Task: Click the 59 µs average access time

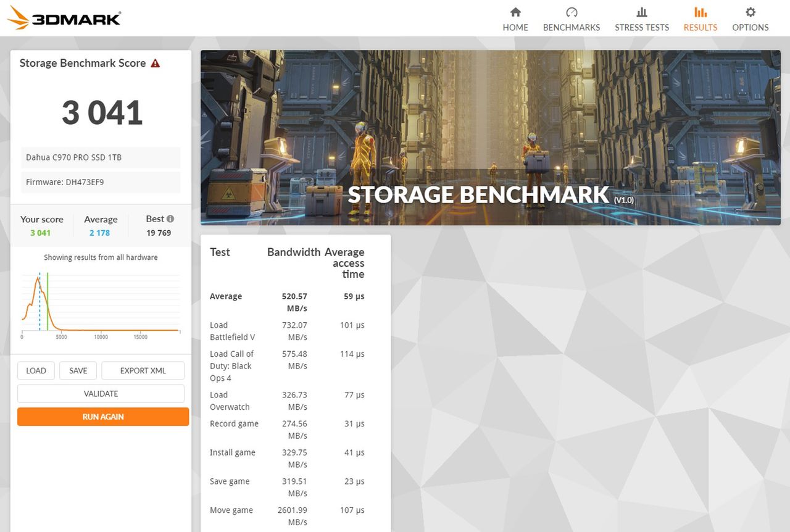Action: click(354, 296)
